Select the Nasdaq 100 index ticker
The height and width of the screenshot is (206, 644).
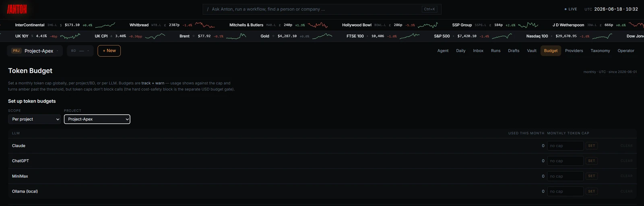pos(569,36)
